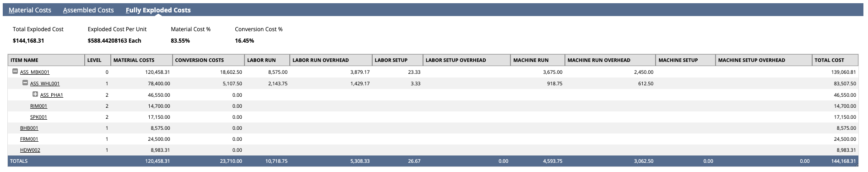Expand the ASS_PHA1 sub-assembly row

pos(35,94)
